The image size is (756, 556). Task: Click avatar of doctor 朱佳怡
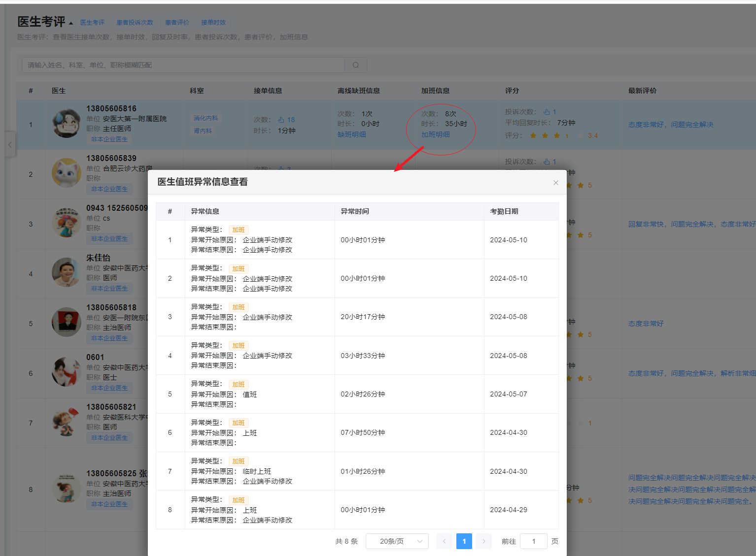pyautogui.click(x=67, y=272)
